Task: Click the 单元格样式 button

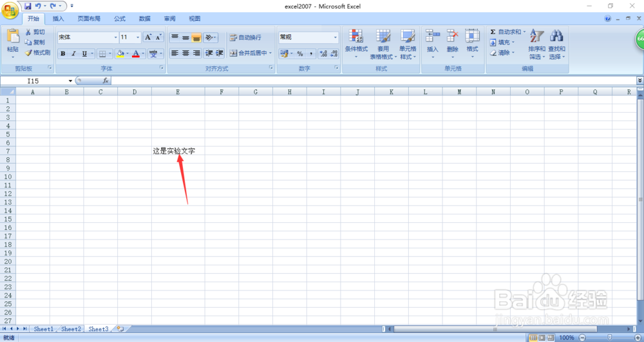Action: click(408, 45)
